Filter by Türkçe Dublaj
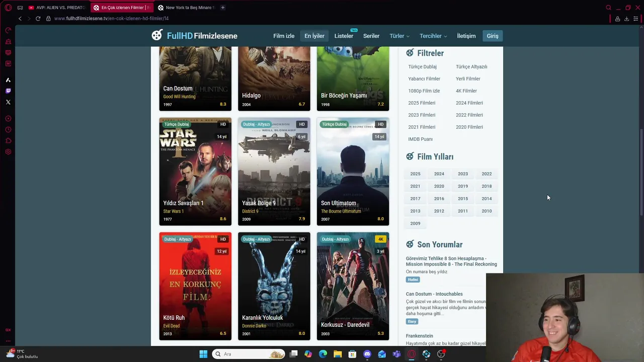The width and height of the screenshot is (644, 362). [423, 66]
